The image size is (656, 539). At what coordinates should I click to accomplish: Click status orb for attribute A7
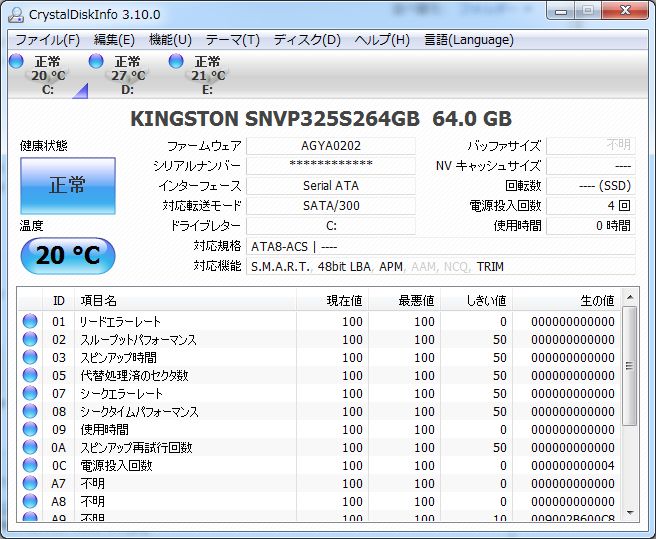point(30,483)
